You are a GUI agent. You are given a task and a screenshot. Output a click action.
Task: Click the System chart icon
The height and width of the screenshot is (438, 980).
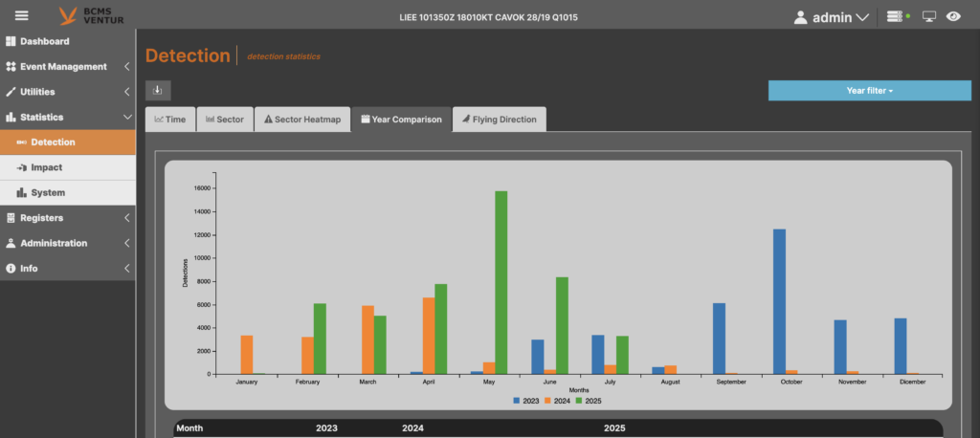(x=22, y=192)
